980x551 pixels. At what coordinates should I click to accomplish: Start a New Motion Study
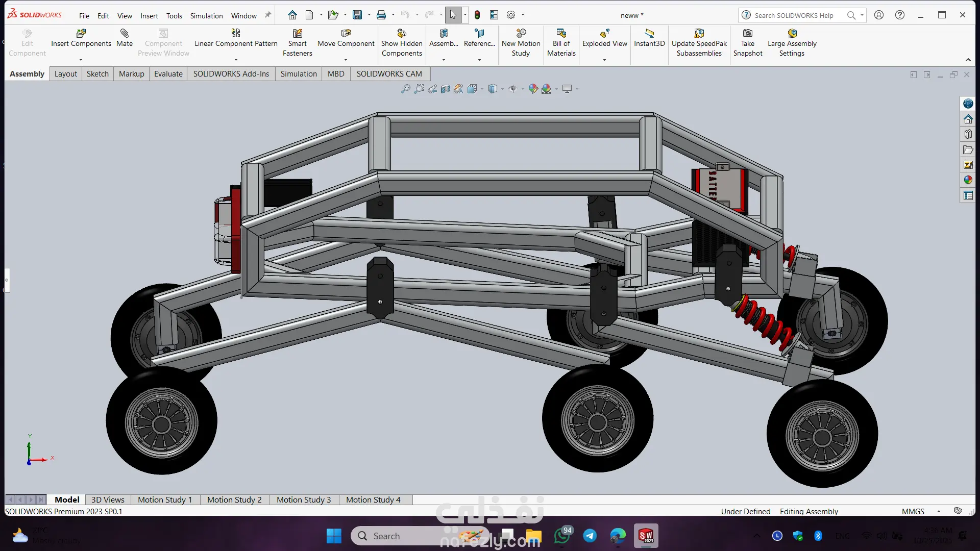tap(521, 34)
